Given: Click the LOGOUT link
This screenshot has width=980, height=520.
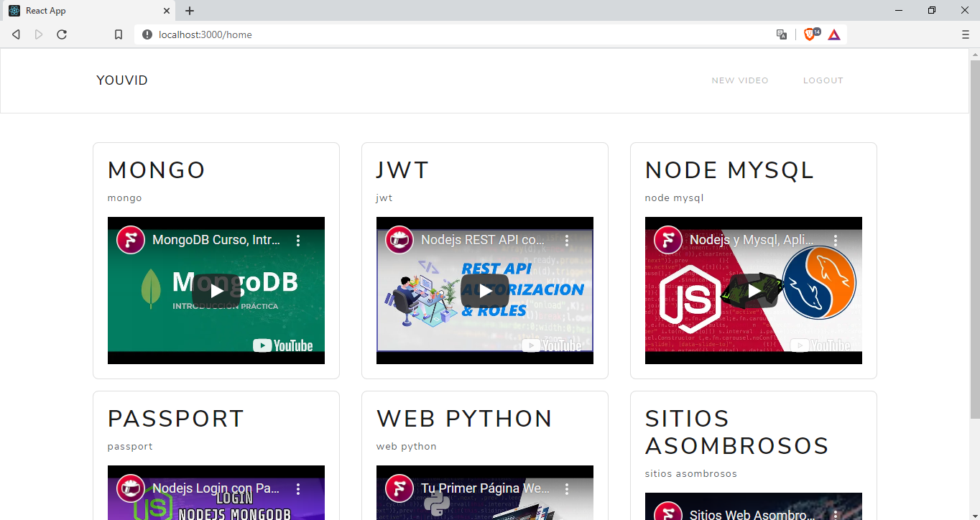Looking at the screenshot, I should pos(823,80).
